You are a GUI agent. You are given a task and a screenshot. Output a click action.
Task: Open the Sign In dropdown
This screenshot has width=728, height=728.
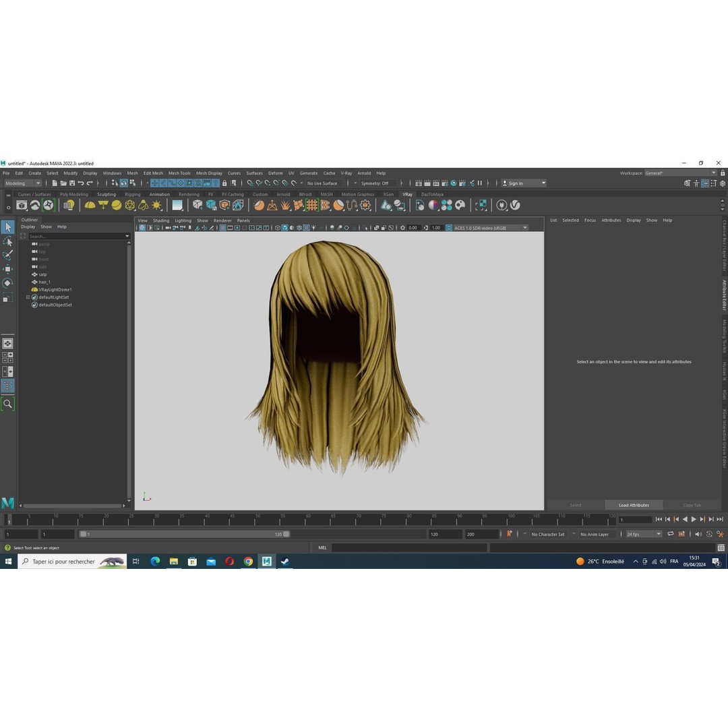pyautogui.click(x=524, y=183)
